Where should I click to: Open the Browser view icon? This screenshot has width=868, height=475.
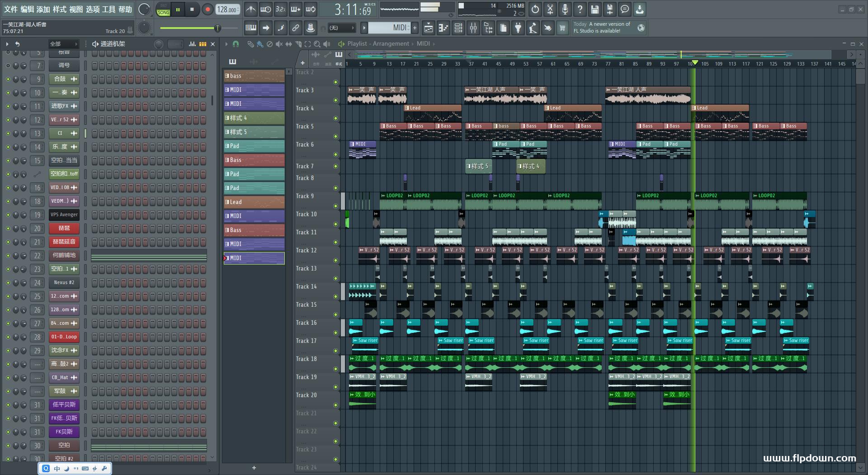click(488, 28)
